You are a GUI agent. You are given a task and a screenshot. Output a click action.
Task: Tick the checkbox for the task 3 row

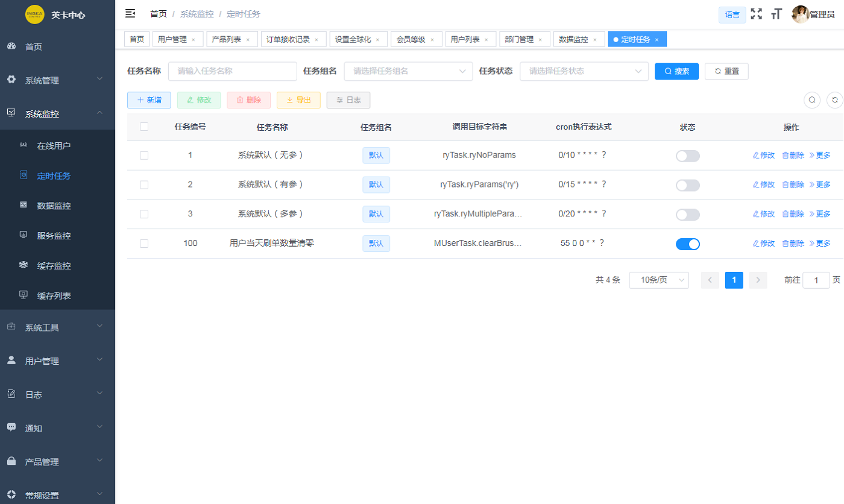pyautogui.click(x=144, y=214)
